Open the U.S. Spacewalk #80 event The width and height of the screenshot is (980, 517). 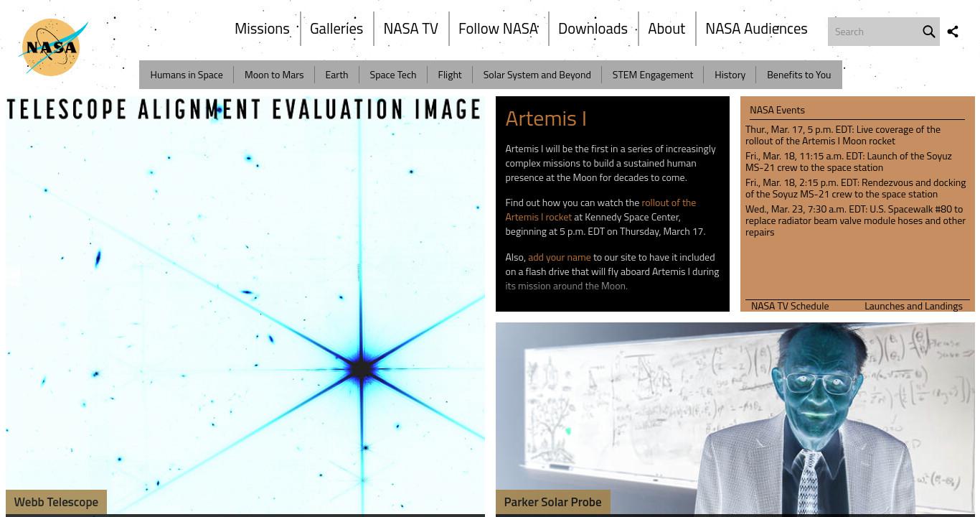[855, 220]
